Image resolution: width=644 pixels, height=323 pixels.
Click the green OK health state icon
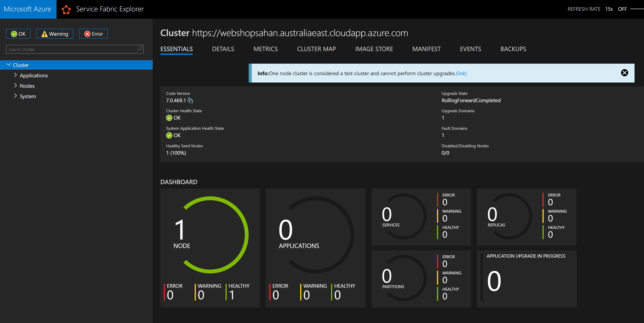pyautogui.click(x=169, y=118)
